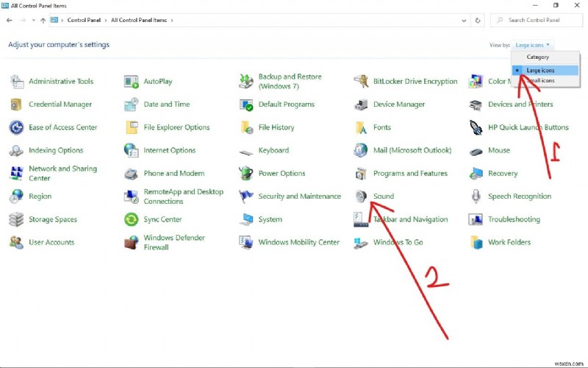Refresh the Control Panel view
Image resolution: width=588 pixels, height=368 pixels.
pos(477,21)
